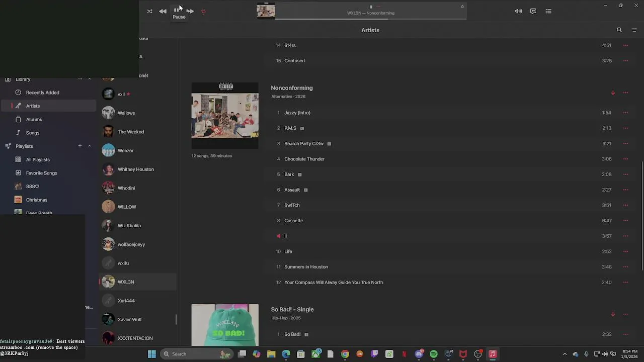Seek in the playback progress bar
Image resolution: width=644 pixels, height=362 pixels.
pos(371,19)
